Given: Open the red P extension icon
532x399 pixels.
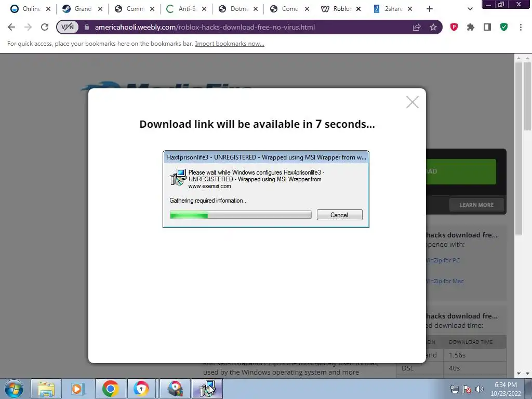Looking at the screenshot, I should 454,27.
